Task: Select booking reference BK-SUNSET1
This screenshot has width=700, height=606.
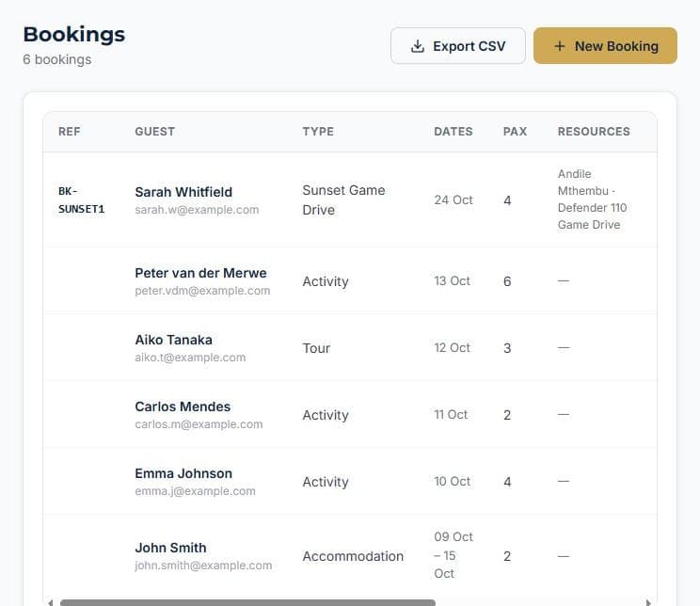Action: [x=81, y=199]
